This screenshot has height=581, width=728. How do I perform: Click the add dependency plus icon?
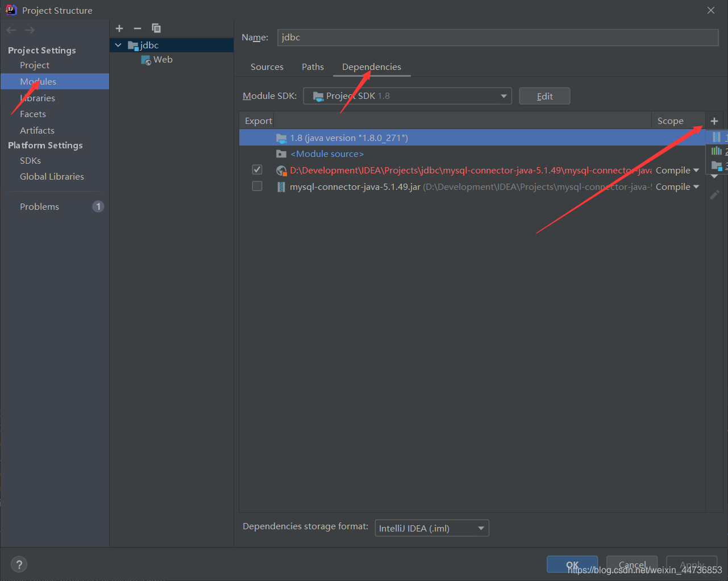click(x=714, y=121)
